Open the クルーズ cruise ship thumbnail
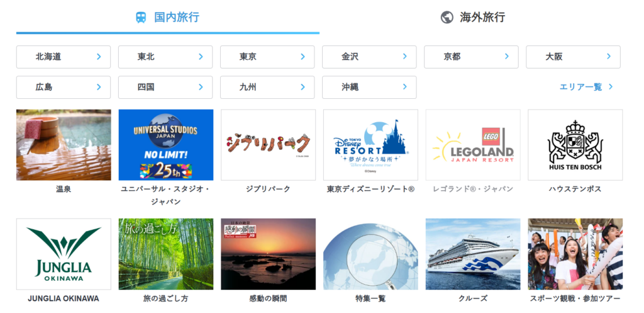Image resolution: width=644 pixels, height=313 pixels. coord(472,254)
